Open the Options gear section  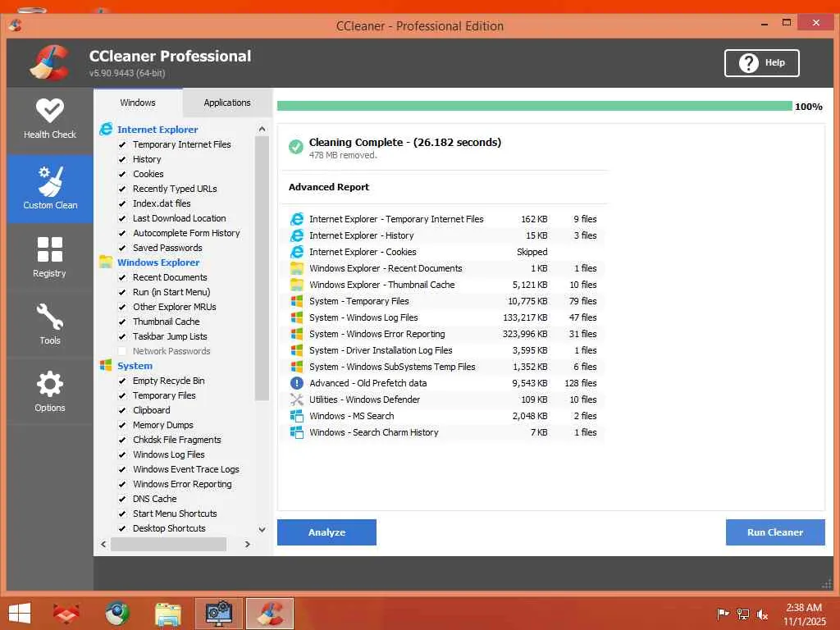point(50,391)
